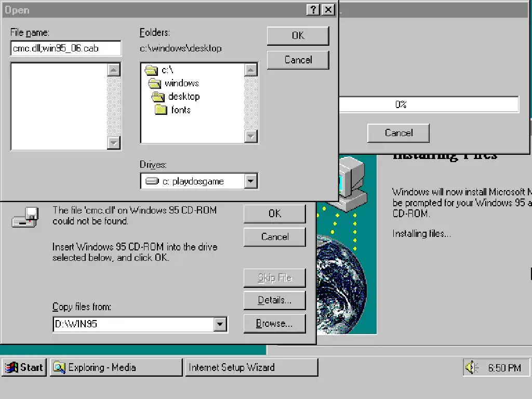Click OK in the Open dialog

tap(298, 36)
